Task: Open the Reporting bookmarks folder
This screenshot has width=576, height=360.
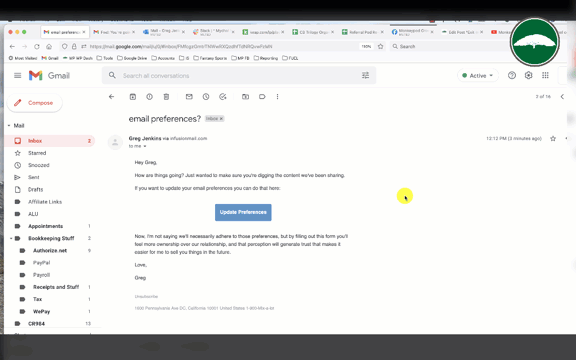Action: coord(266,58)
